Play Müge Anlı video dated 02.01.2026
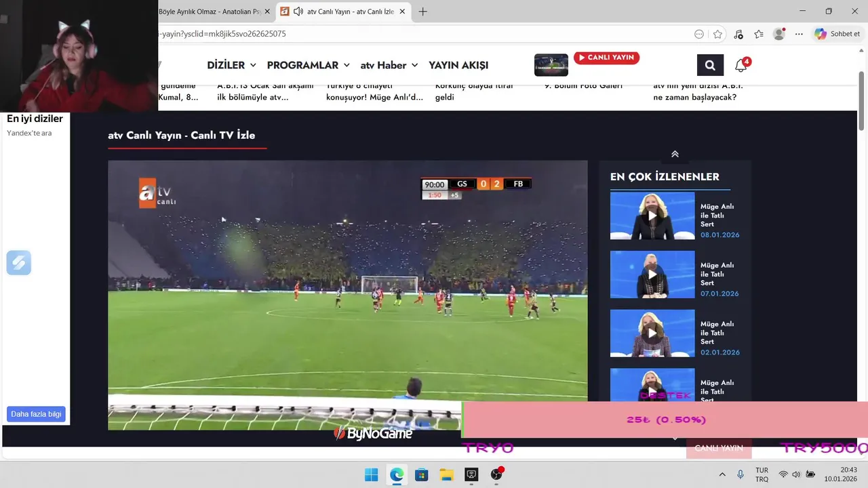This screenshot has height=488, width=868. [x=652, y=333]
